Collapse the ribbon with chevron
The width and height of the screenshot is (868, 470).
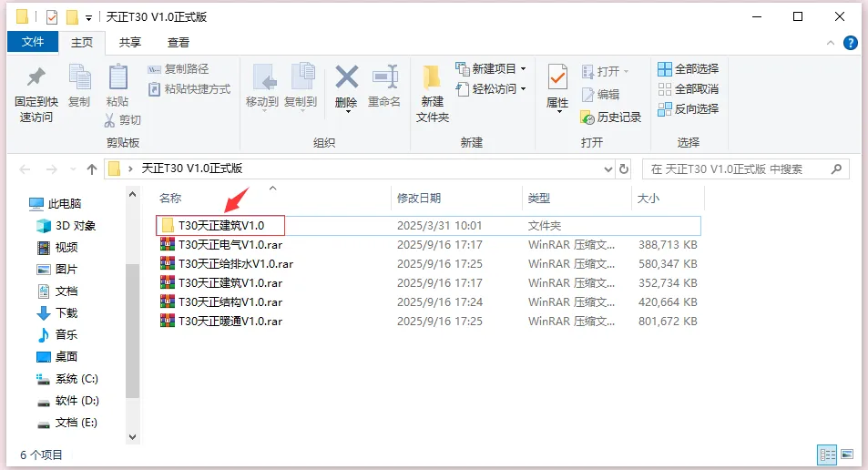tap(831, 43)
